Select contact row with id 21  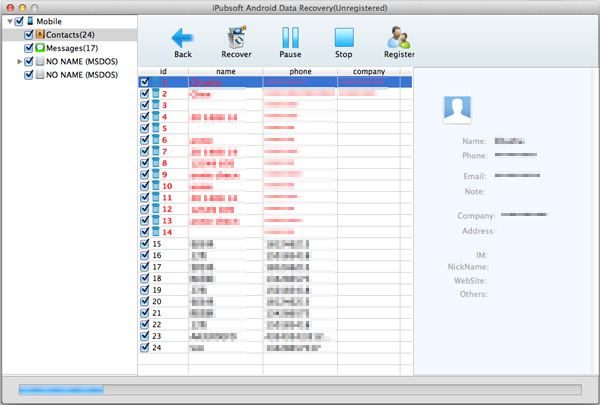275,313
